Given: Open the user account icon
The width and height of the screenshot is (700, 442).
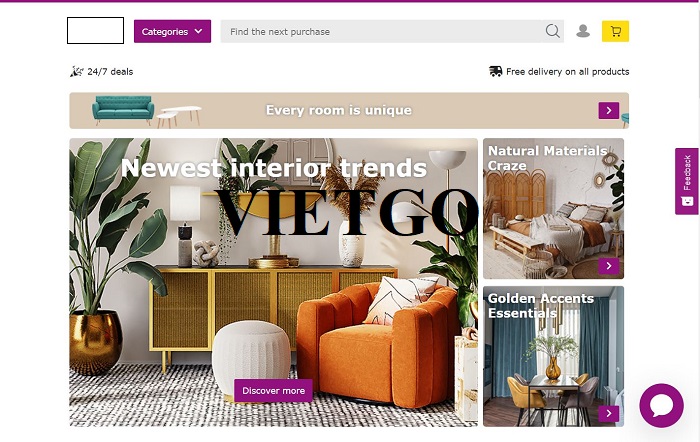Looking at the screenshot, I should [x=583, y=31].
